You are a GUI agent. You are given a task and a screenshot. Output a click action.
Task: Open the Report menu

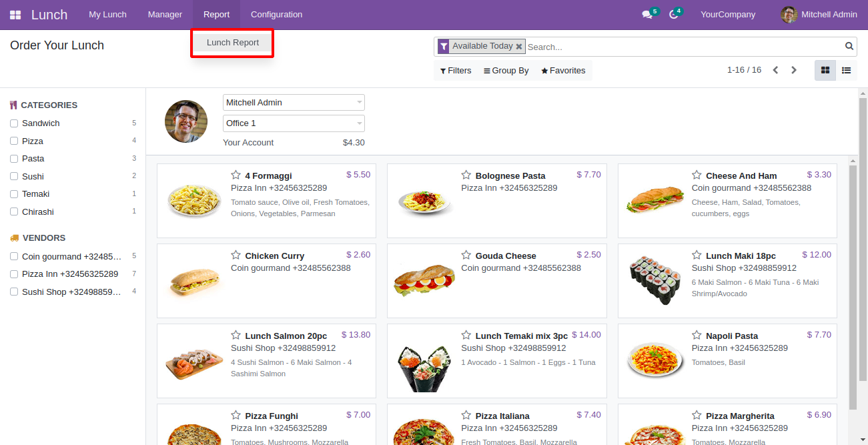click(217, 15)
